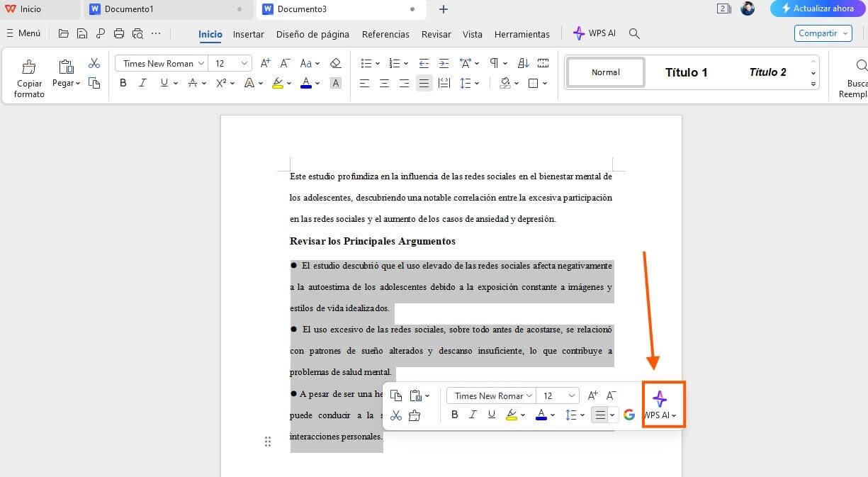
Task: Toggle center text alignment
Action: 384,83
